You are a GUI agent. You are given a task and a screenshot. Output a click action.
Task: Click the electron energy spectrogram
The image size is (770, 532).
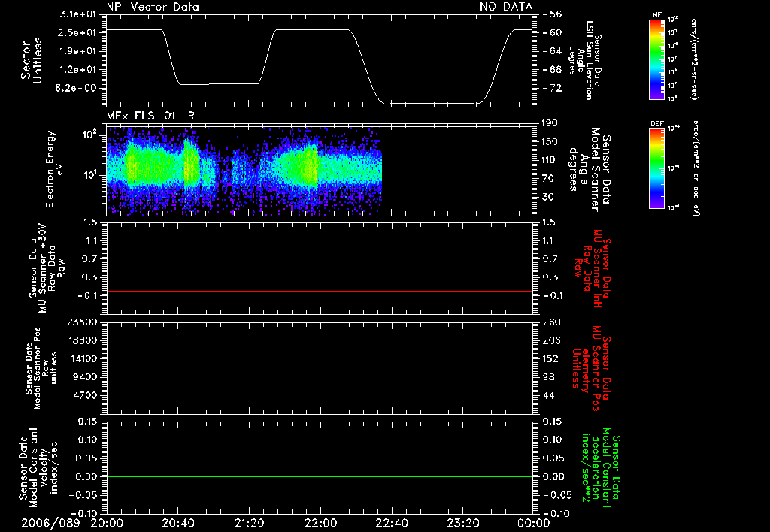point(244,170)
